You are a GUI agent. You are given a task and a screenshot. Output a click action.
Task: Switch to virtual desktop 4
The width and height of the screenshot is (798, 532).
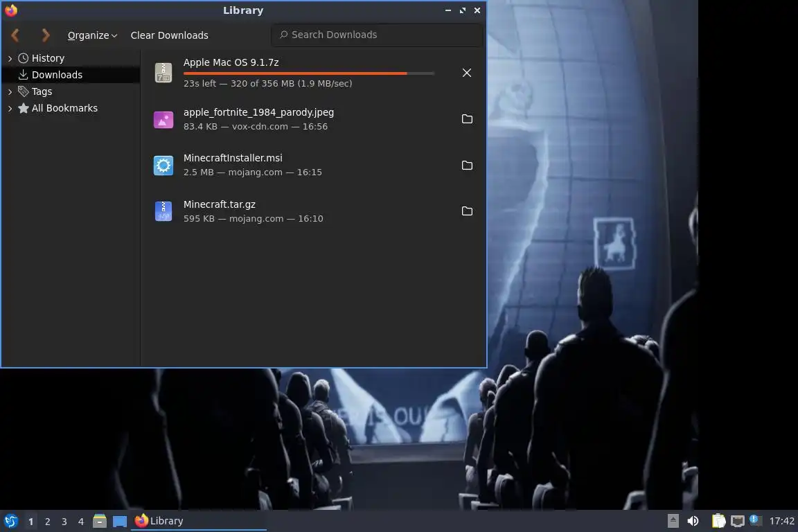[81, 522]
